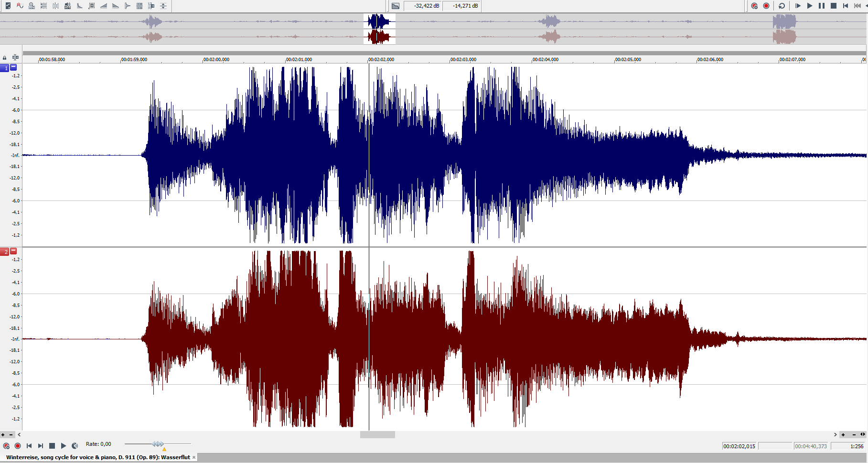Close the Winterreise Wasserflut tab
The height and width of the screenshot is (463, 868).
[194, 457]
